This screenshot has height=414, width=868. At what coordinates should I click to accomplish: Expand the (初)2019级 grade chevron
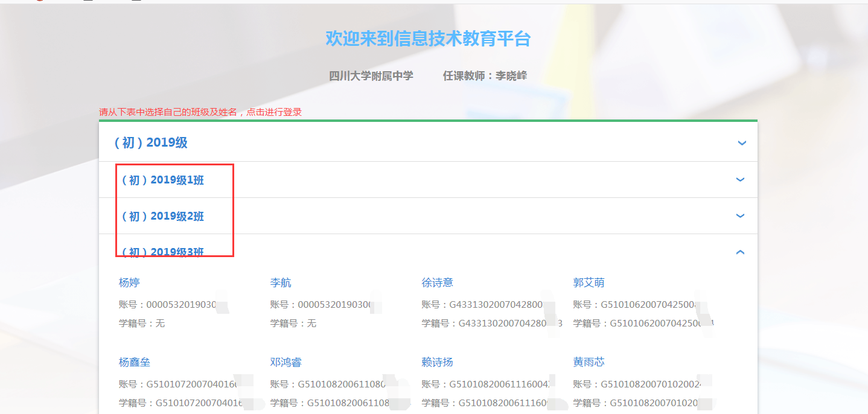point(742,143)
